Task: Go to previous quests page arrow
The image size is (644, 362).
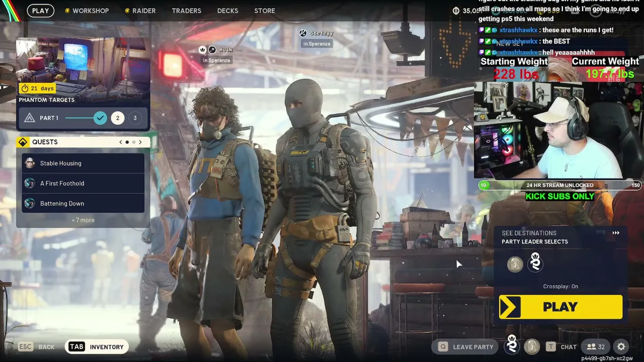Action: coord(121,142)
